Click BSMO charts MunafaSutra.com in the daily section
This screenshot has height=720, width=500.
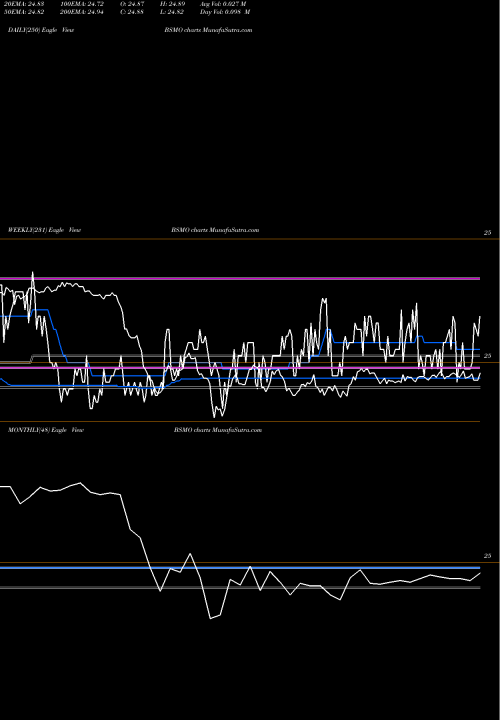208,30
